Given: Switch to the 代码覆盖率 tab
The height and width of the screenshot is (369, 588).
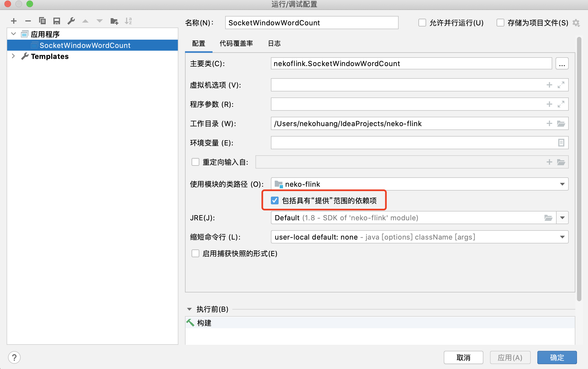Looking at the screenshot, I should (236, 43).
